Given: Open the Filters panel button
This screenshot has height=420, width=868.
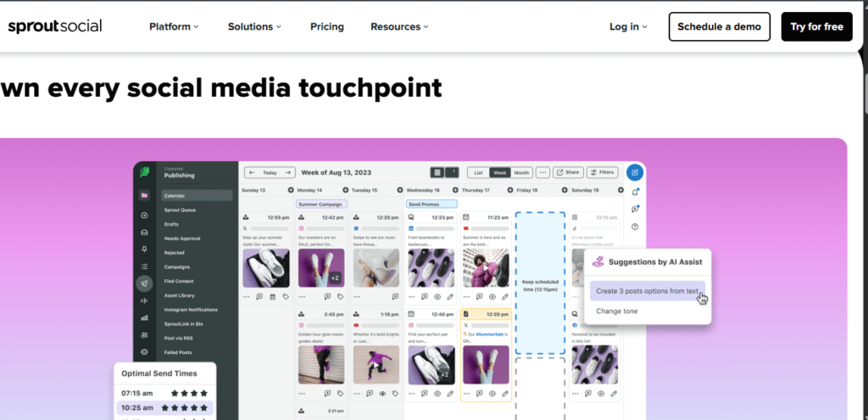Looking at the screenshot, I should click(603, 172).
